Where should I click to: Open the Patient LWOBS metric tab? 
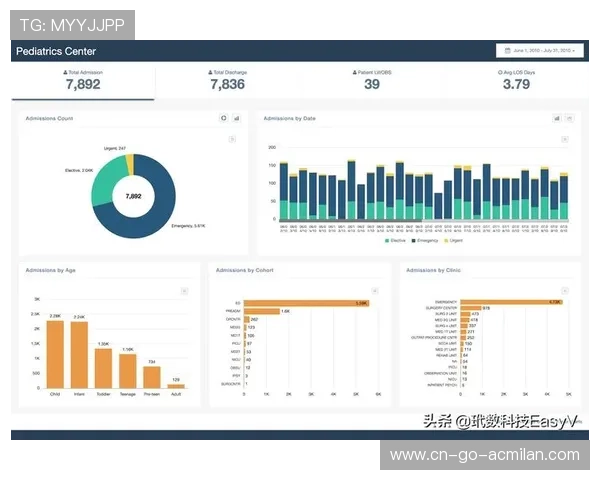371,81
